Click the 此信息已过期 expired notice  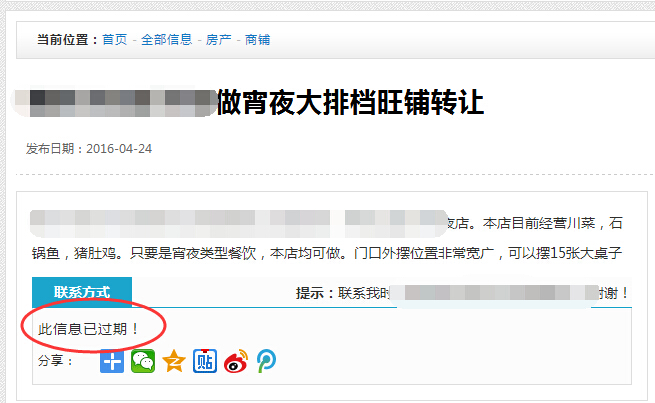(88, 329)
